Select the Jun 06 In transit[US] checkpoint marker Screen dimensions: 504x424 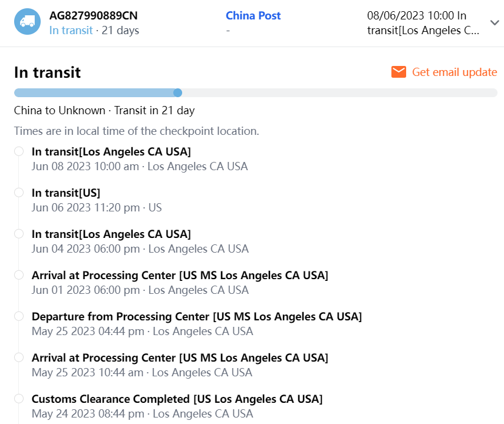pyautogui.click(x=19, y=193)
